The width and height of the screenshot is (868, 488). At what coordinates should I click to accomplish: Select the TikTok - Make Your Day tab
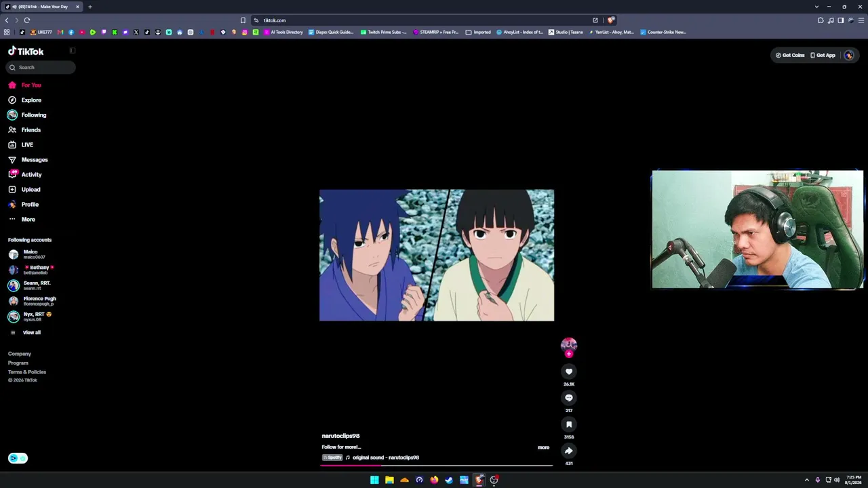point(42,7)
